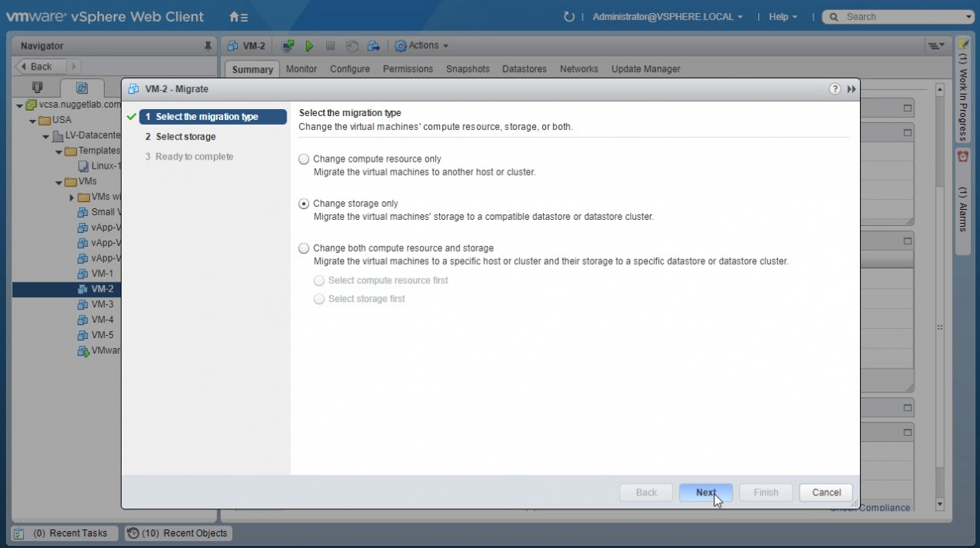The width and height of the screenshot is (980, 548).
Task: Open the home menu icon
Action: [x=239, y=16]
